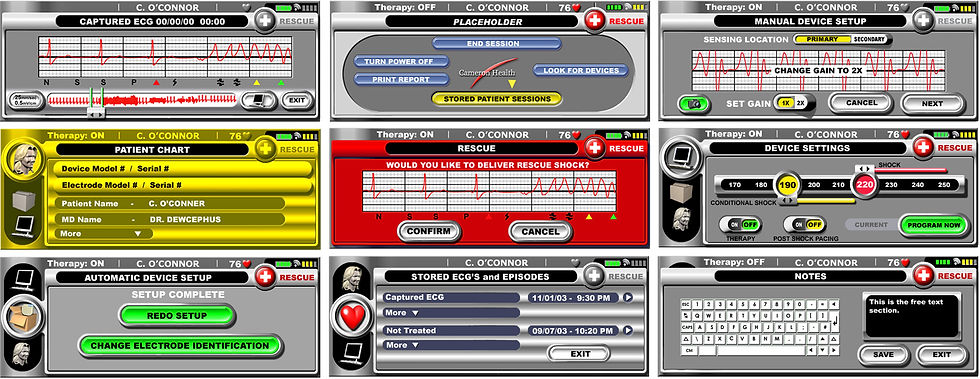Open the Device Model # / Serial # row
Screen dimensions: 980x379
(x=181, y=169)
